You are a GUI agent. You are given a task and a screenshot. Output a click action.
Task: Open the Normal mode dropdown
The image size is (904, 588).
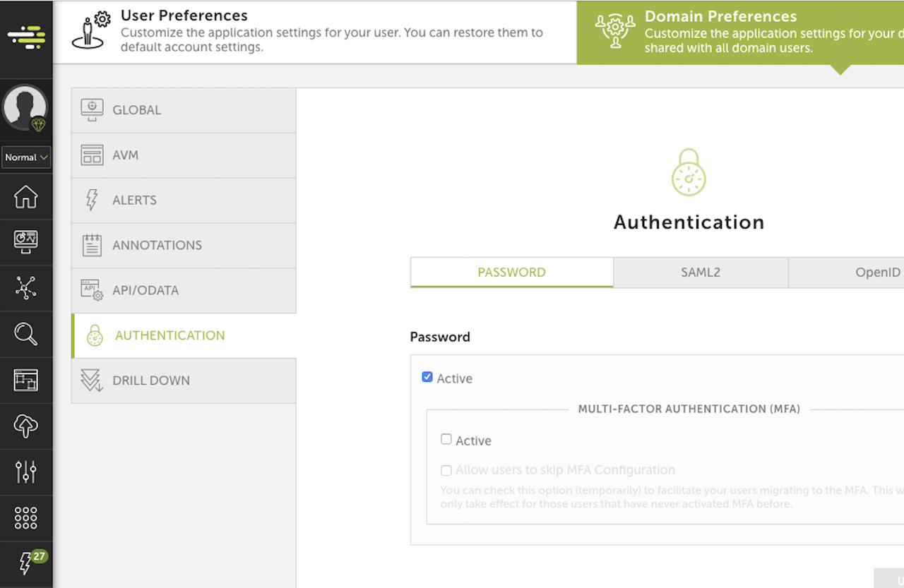(x=26, y=157)
